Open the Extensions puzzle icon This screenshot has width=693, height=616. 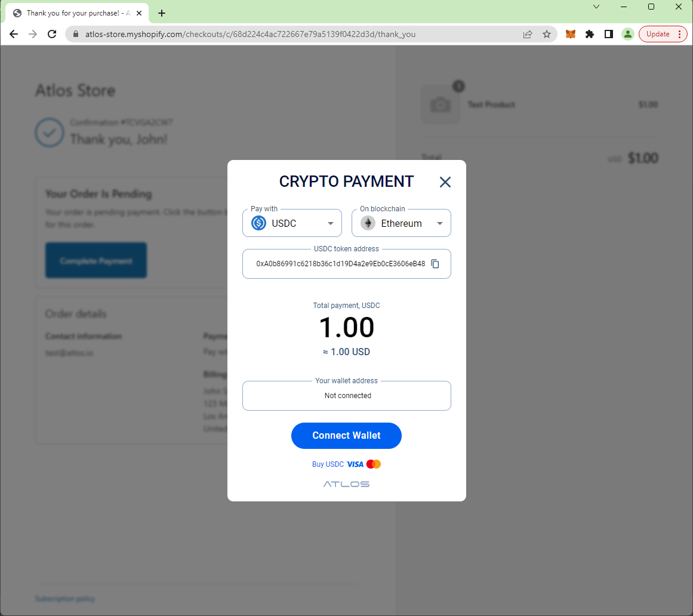coord(590,34)
